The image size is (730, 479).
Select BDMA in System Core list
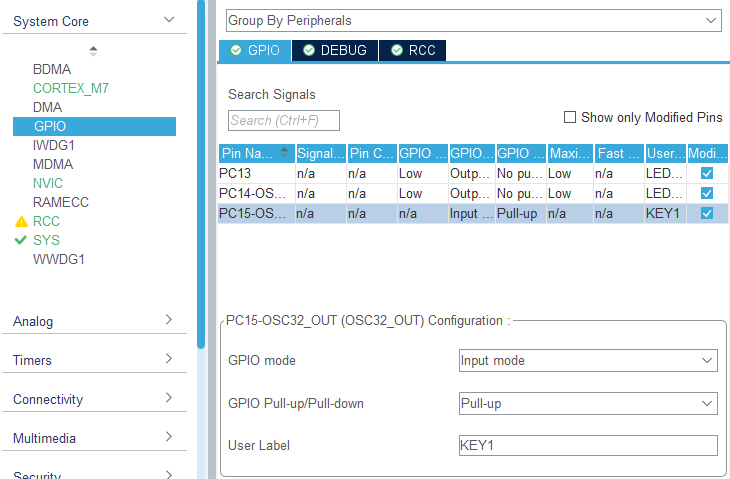click(x=52, y=69)
